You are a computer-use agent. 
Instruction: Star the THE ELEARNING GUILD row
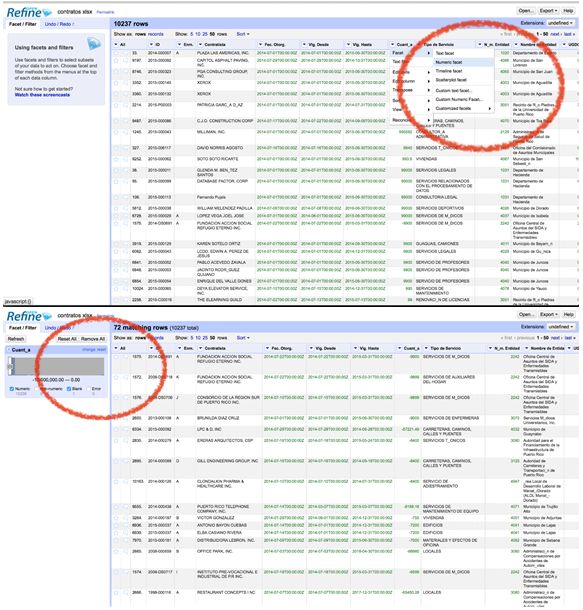point(116,300)
